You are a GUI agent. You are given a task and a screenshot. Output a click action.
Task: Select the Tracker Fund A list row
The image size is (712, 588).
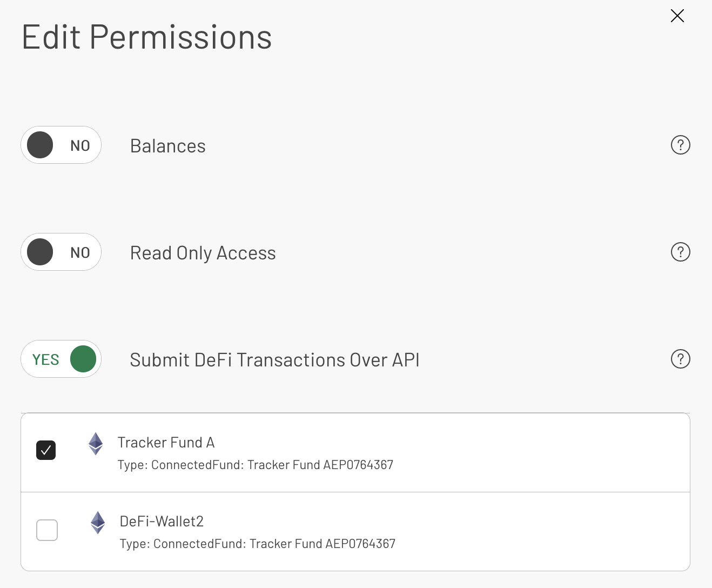355,452
